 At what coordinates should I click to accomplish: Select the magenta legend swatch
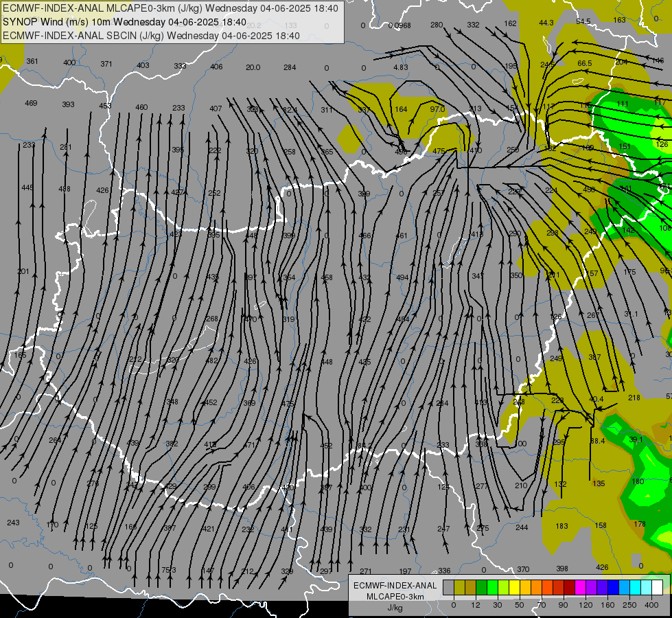point(580,588)
